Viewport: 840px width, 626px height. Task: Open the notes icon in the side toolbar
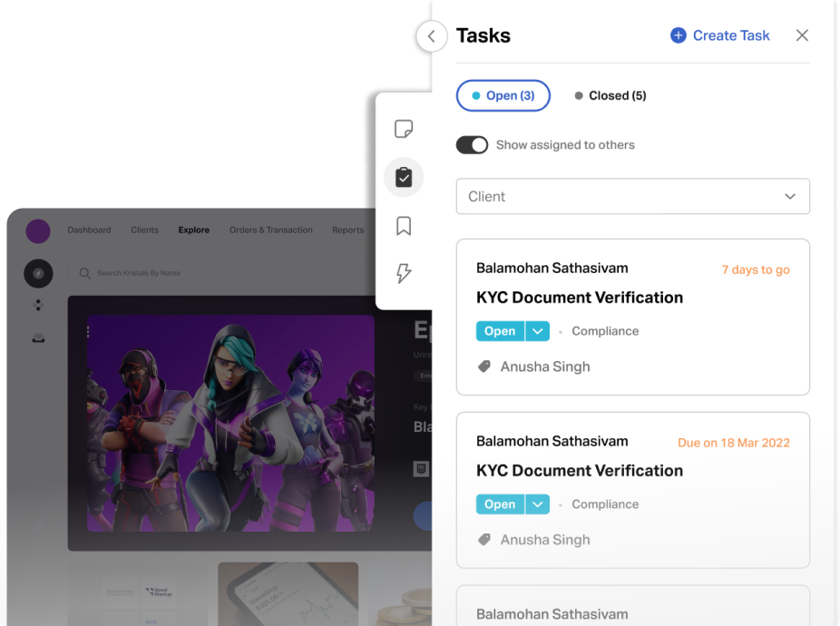click(x=404, y=129)
